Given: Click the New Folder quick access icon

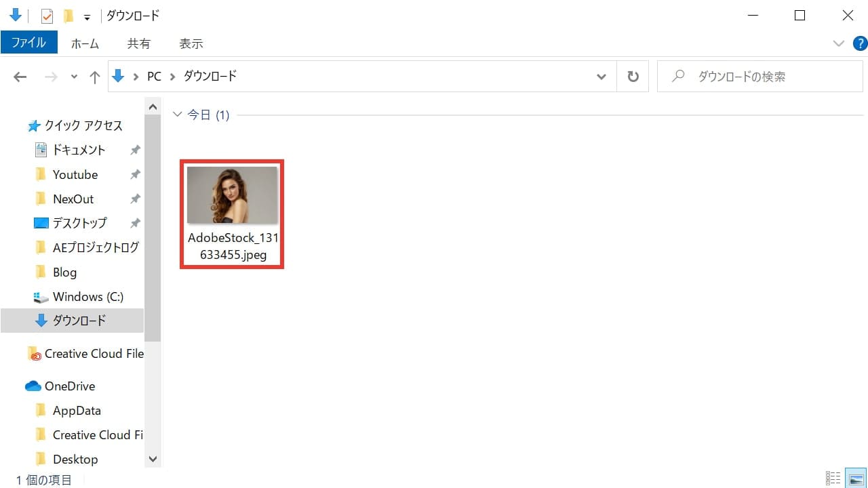Looking at the screenshot, I should (68, 16).
